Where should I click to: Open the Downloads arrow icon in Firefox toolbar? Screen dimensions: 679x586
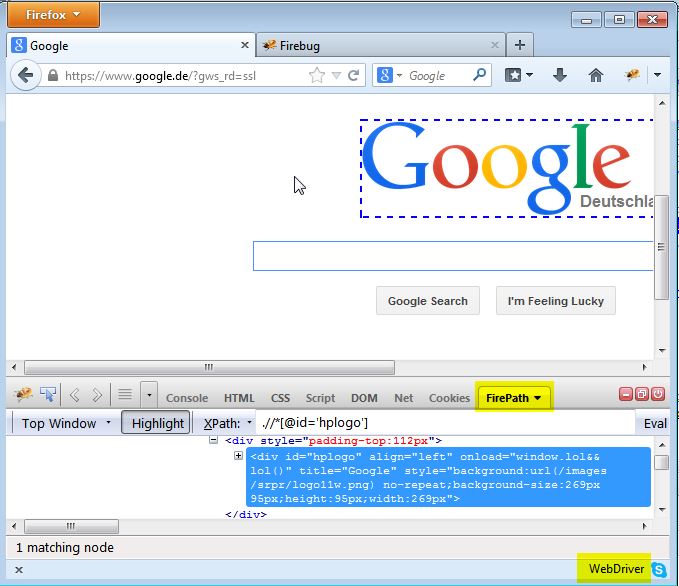click(560, 75)
